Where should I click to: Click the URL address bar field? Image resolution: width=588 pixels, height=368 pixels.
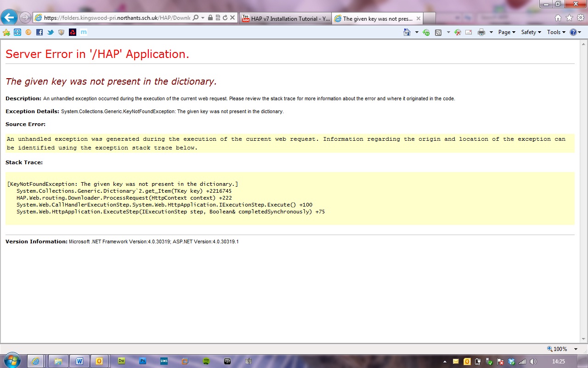pyautogui.click(x=115, y=18)
